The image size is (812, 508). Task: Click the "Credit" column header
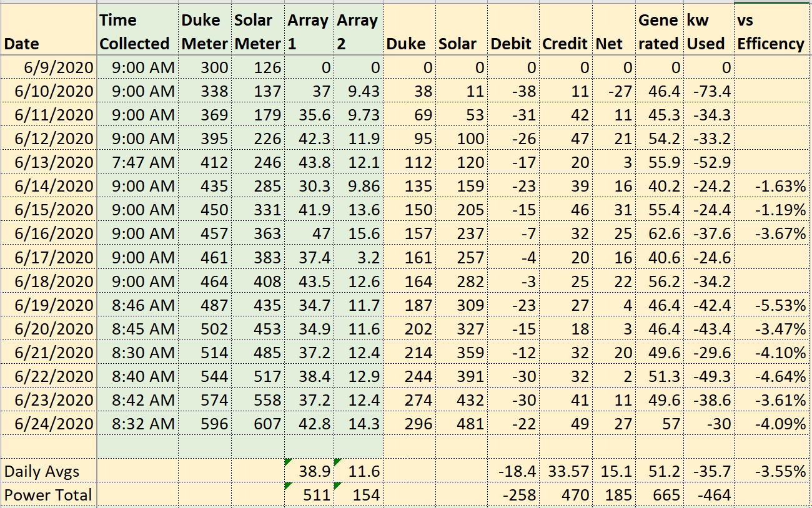pyautogui.click(x=566, y=30)
